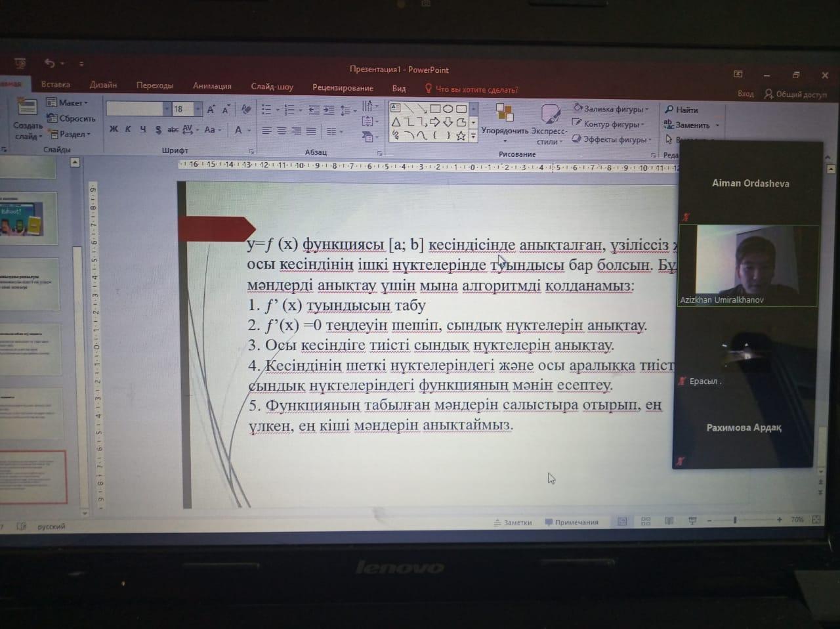Expand the Макет layout dropdown
Viewport: 840px width, 629px height.
tap(68, 102)
